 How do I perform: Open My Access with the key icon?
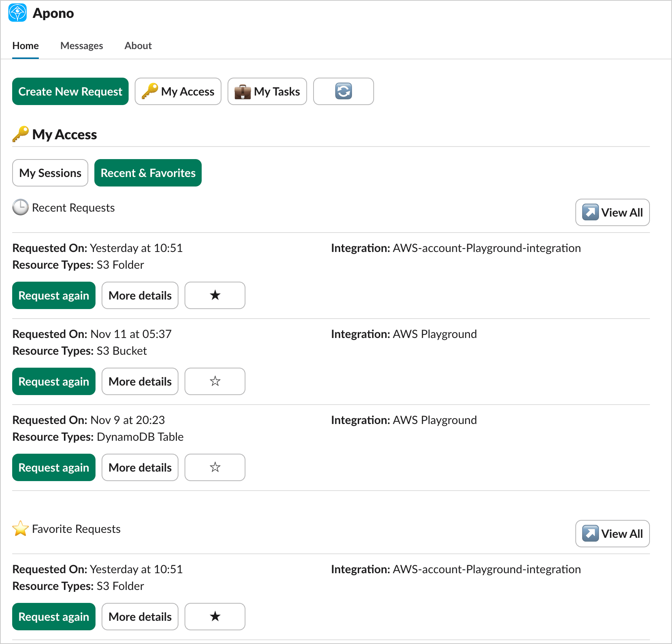click(x=178, y=91)
